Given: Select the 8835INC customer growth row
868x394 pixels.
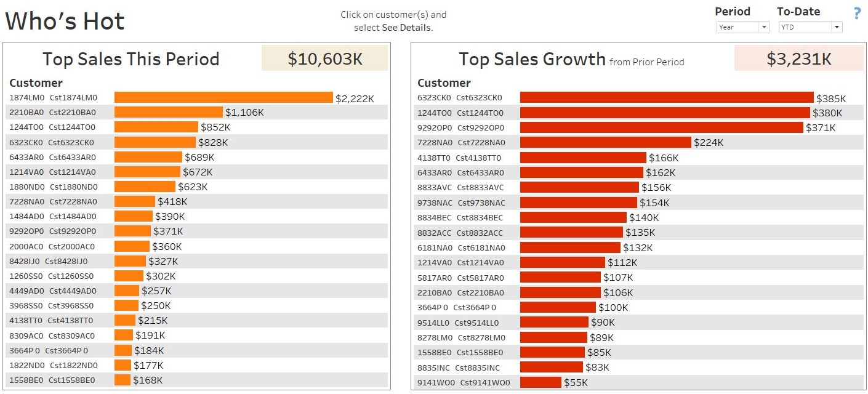Looking at the screenshot, I should [x=638, y=368].
